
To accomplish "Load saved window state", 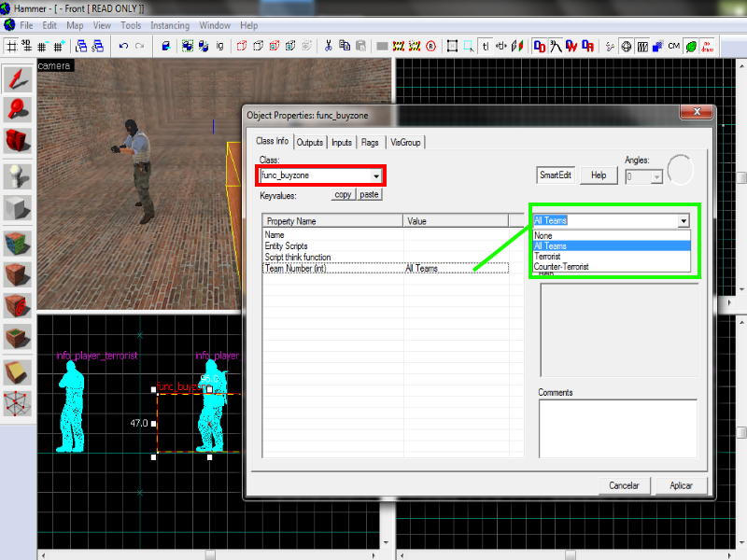I will pyautogui.click(x=81, y=46).
